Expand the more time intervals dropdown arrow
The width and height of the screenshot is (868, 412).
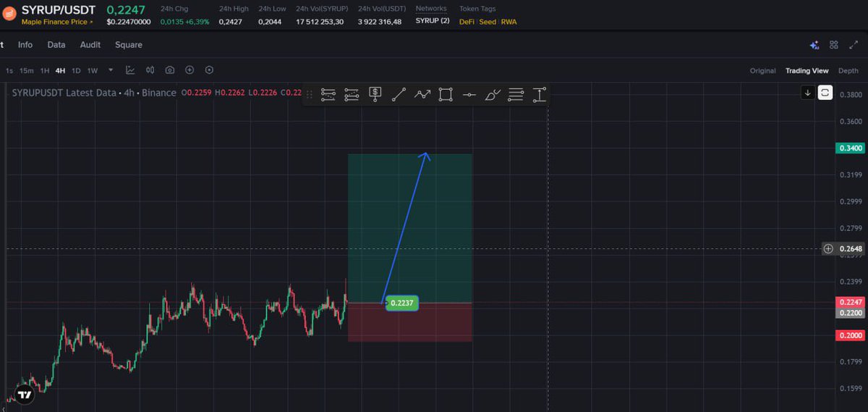(111, 70)
